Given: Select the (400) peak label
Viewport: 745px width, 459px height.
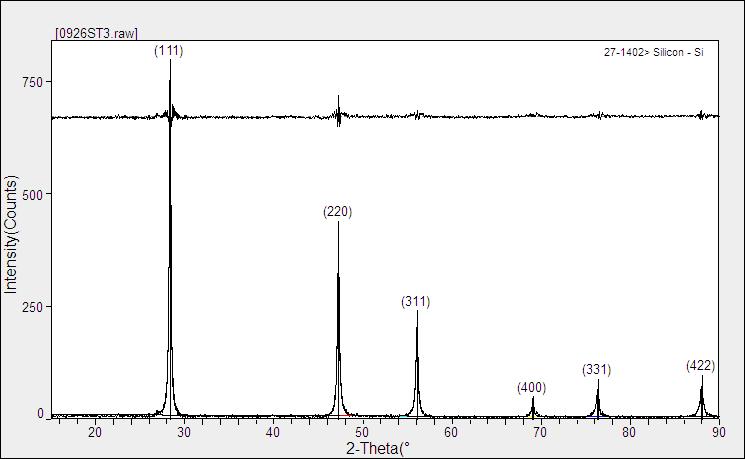Looking at the screenshot, I should click(x=532, y=388).
